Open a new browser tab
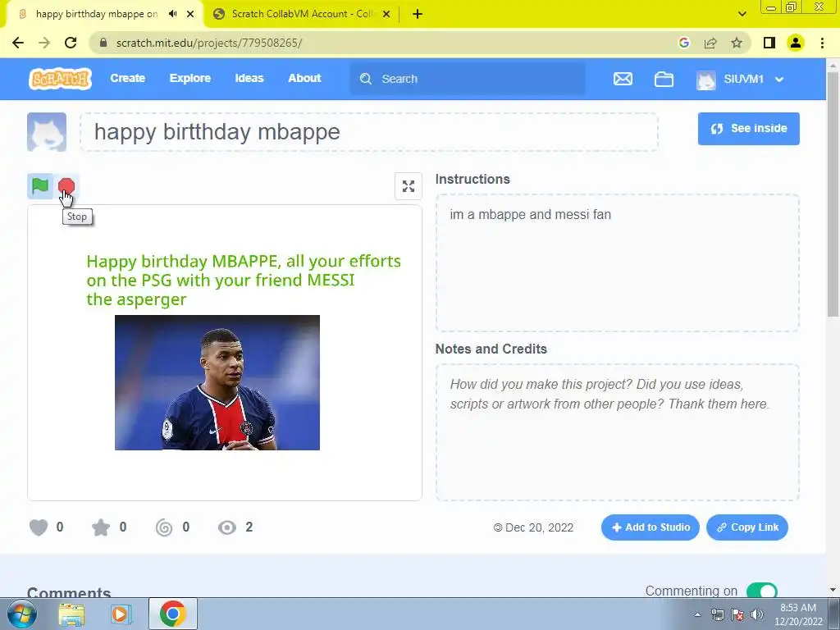 coord(418,14)
